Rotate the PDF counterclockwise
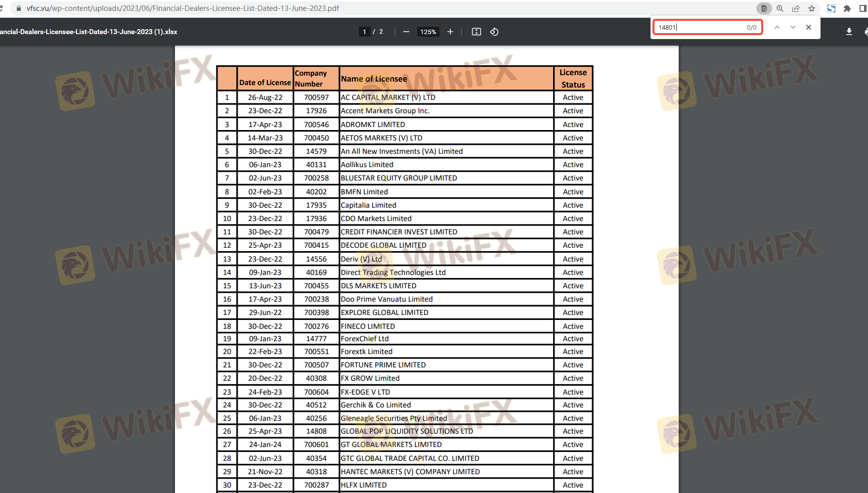The height and width of the screenshot is (493, 868). (x=494, y=32)
